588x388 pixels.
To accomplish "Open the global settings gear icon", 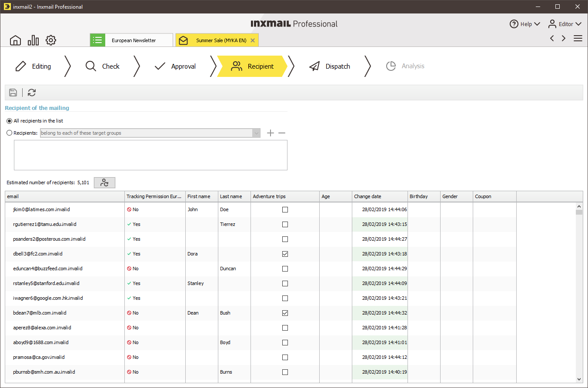I will pos(51,40).
